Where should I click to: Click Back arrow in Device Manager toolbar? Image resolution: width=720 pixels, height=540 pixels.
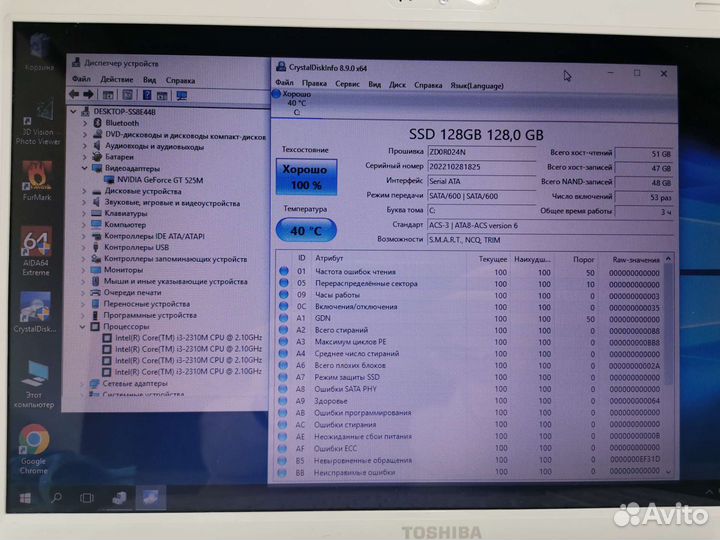click(74, 94)
